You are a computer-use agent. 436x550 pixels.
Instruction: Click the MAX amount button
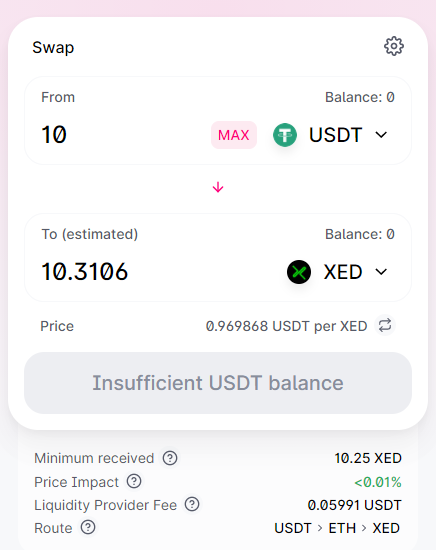coord(234,135)
